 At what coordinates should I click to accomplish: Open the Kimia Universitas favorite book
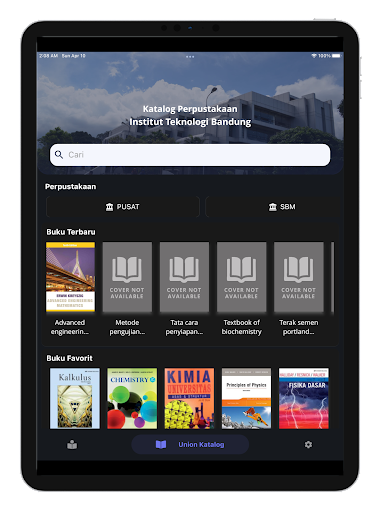(x=189, y=398)
